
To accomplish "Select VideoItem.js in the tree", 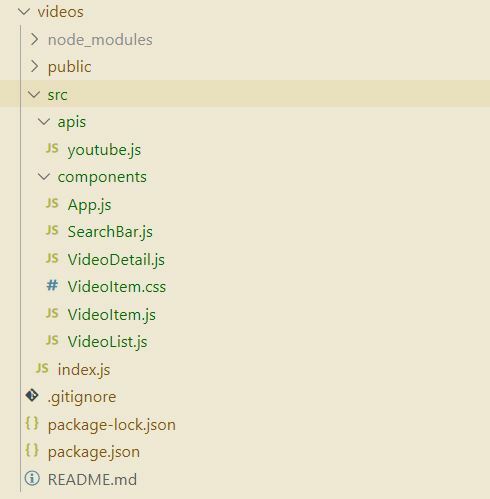I will pyautogui.click(x=112, y=315).
